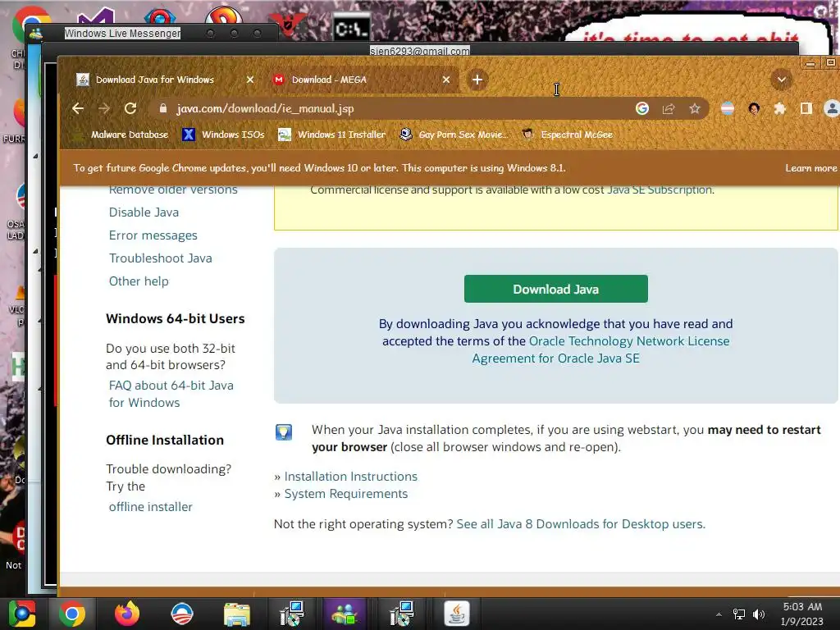Open the Chrome profile avatar
This screenshot has width=840, height=630.
click(832, 109)
